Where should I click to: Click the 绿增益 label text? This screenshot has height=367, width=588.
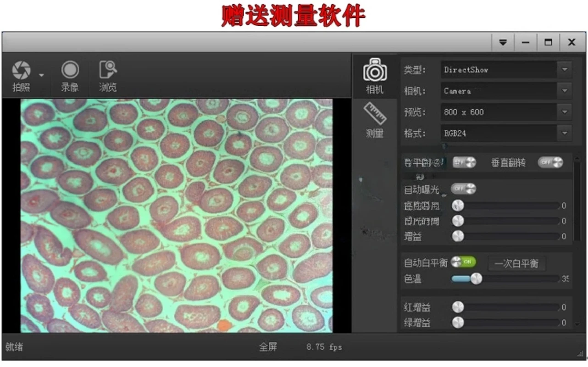coord(417,323)
